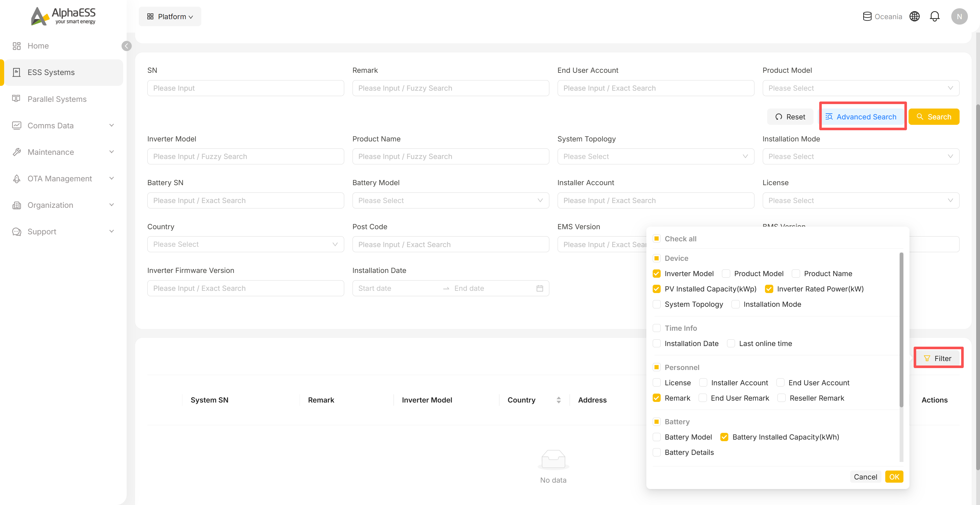Expand the Maintenance menu item
980x505 pixels.
(63, 152)
